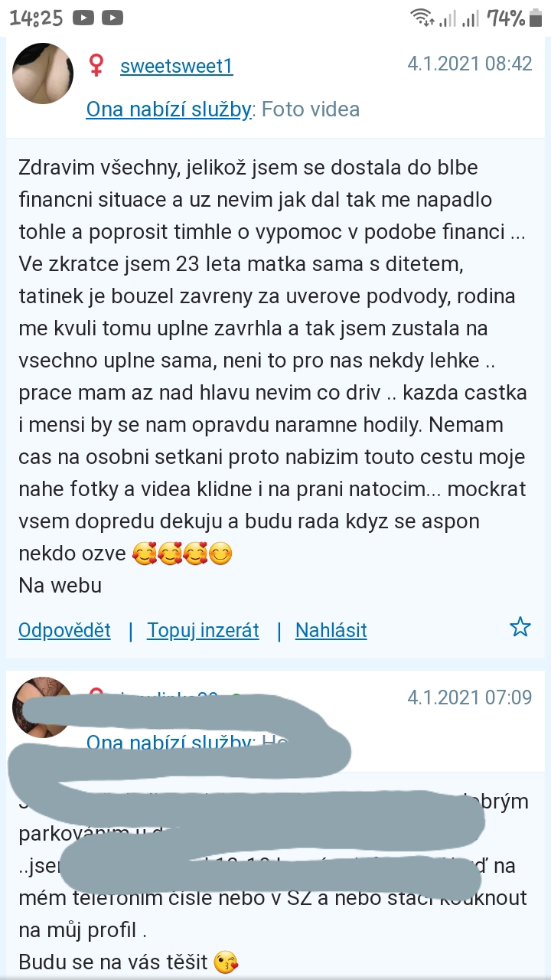Open sweetsweet1's avatar thumbnail
Image resolution: width=551 pixels, height=980 pixels.
coord(44,73)
